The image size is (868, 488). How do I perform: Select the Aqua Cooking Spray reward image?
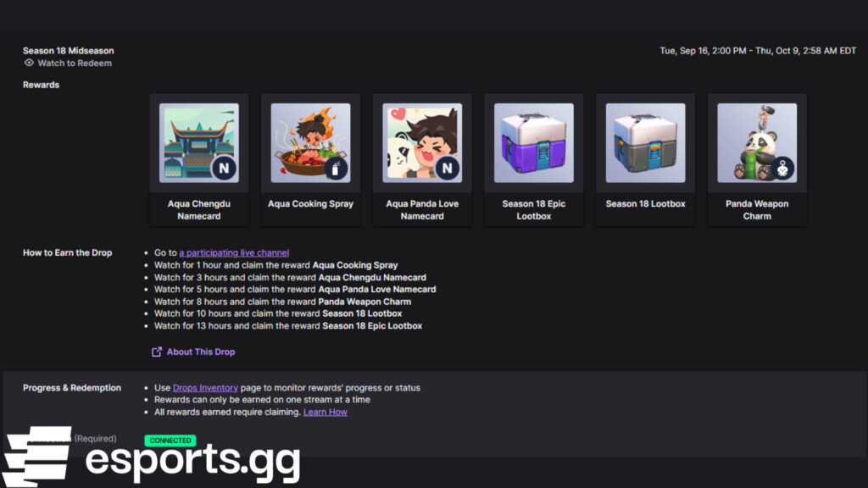click(310, 142)
